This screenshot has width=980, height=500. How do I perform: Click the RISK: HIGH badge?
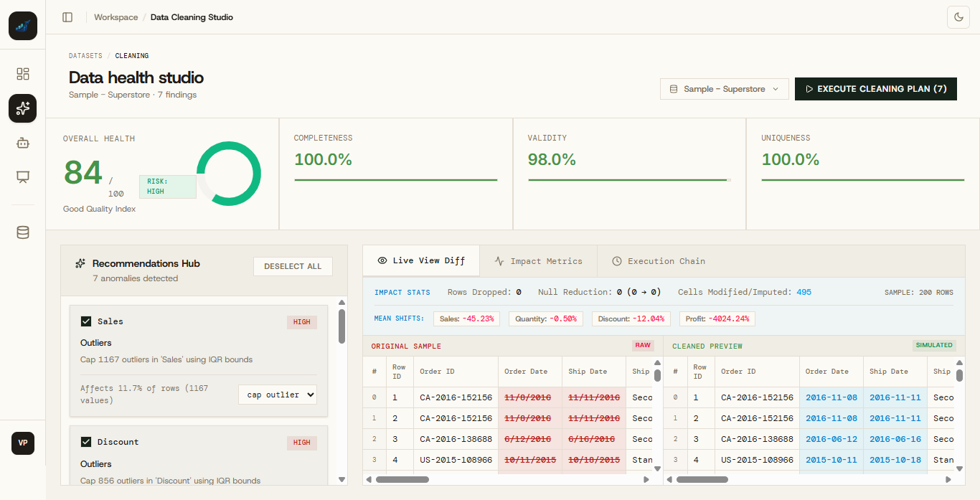click(x=167, y=187)
